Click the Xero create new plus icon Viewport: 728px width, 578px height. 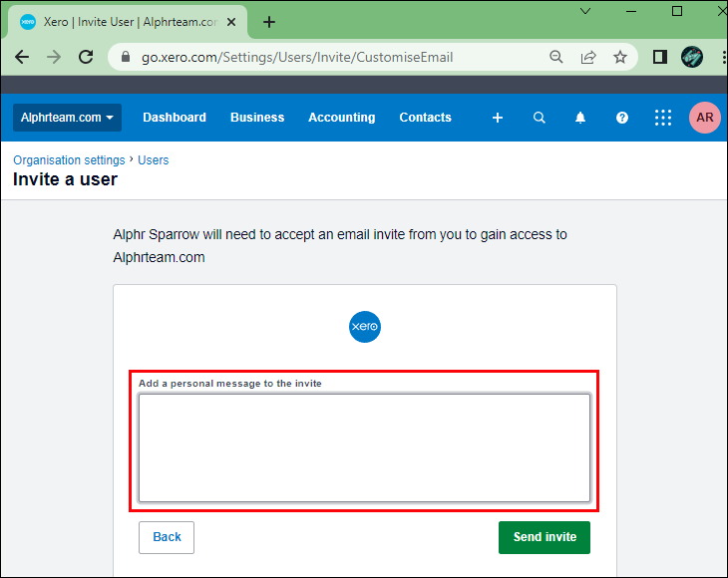point(498,118)
